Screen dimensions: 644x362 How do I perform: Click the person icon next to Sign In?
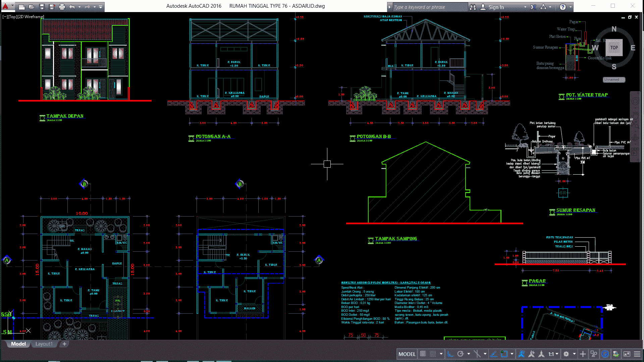(483, 7)
